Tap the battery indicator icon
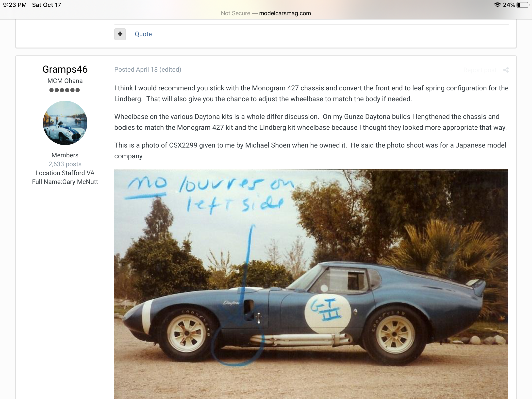This screenshot has height=399, width=532. [x=523, y=5]
